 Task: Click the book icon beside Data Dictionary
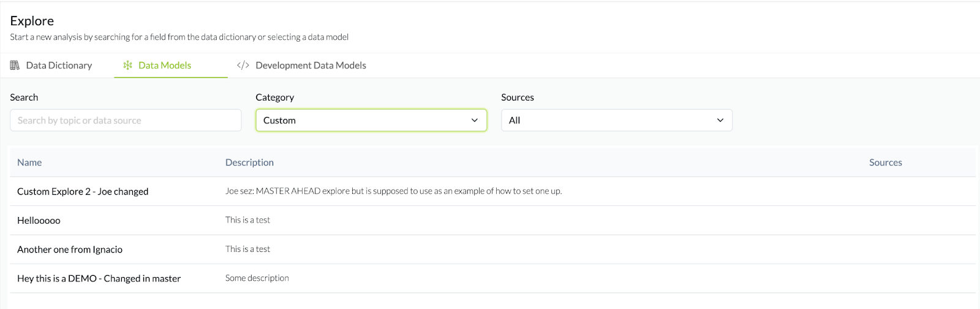(15, 66)
